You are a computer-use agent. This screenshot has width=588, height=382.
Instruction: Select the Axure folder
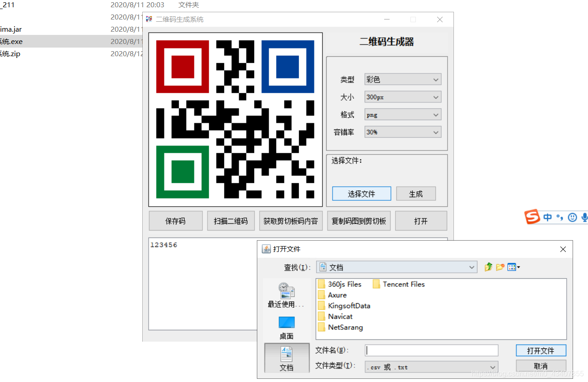332,295
